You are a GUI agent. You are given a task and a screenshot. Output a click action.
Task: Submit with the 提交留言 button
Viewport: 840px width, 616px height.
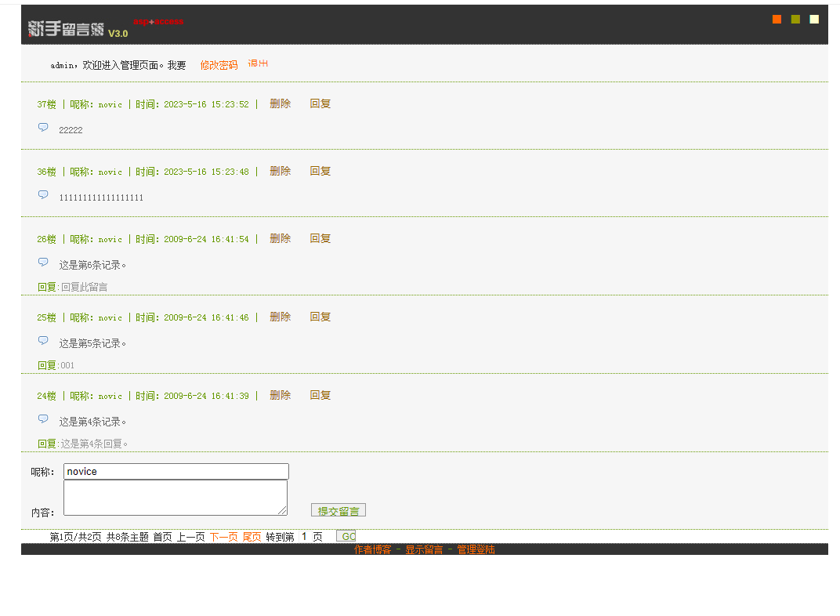pos(339,510)
